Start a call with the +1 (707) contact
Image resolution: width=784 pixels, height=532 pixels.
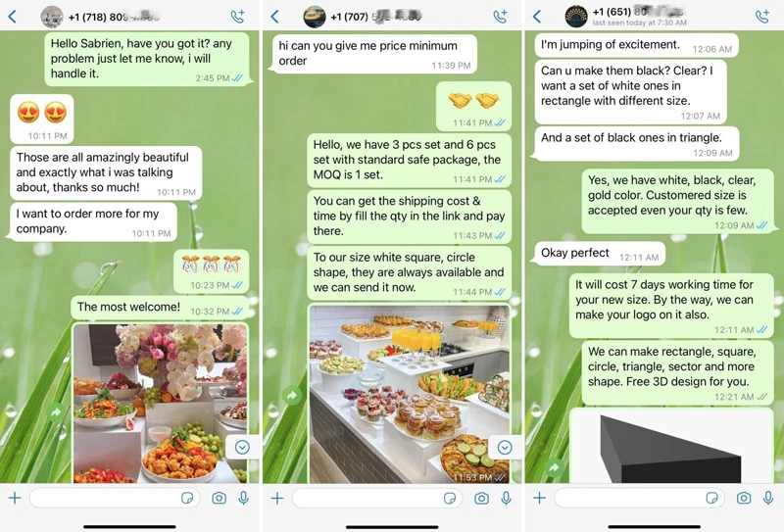click(x=500, y=16)
